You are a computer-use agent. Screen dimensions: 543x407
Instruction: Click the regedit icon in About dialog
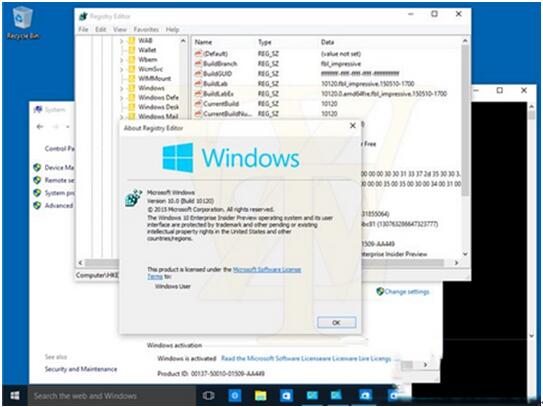(133, 198)
